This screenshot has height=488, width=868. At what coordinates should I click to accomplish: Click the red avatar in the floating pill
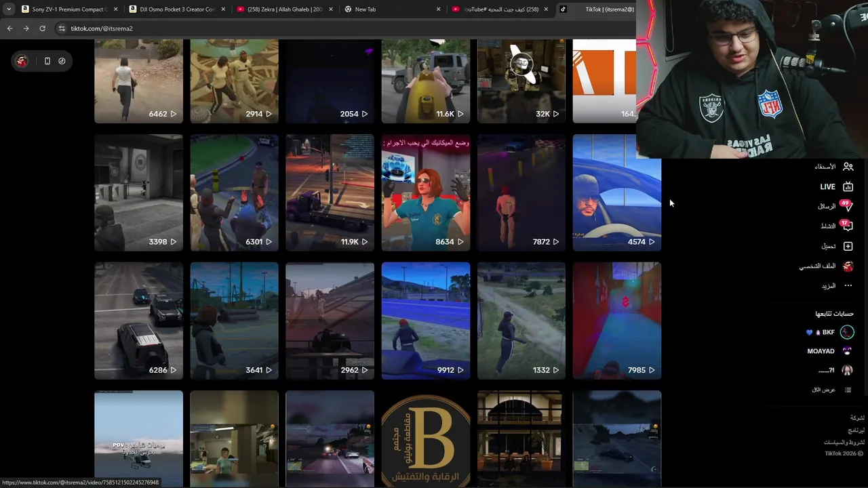[x=22, y=61]
